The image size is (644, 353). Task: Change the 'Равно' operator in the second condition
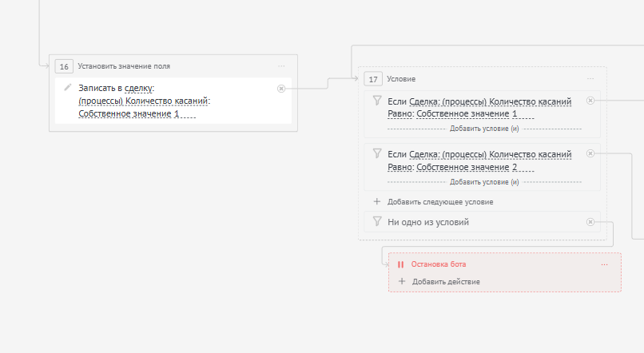click(x=399, y=167)
